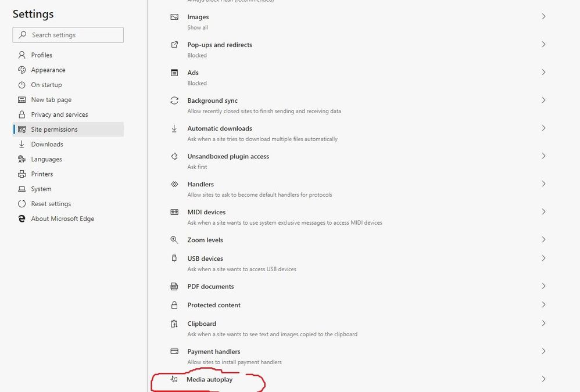Open the Privacy and services section
Viewport: 580px width, 392px height.
coord(59,114)
